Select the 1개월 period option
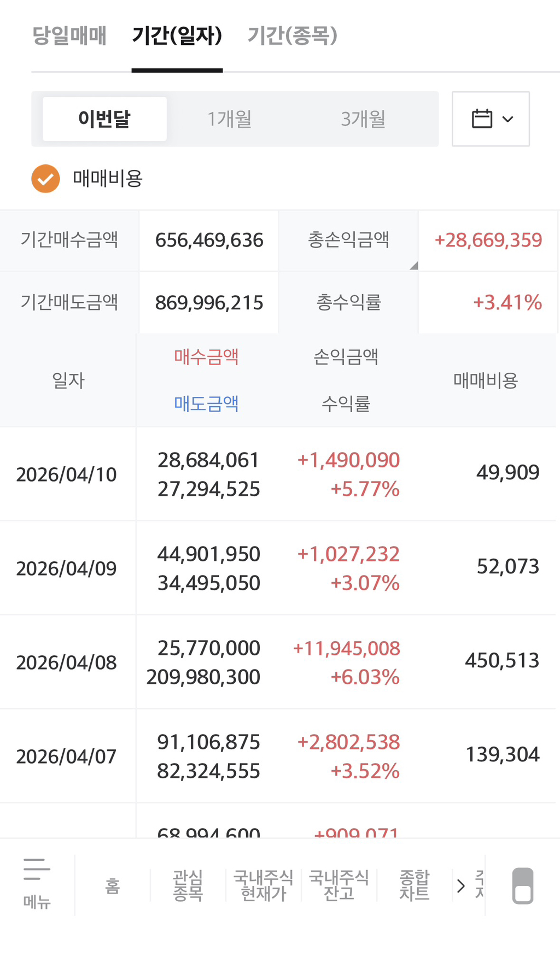Image resolution: width=560 pixels, height=980 pixels. [x=229, y=119]
